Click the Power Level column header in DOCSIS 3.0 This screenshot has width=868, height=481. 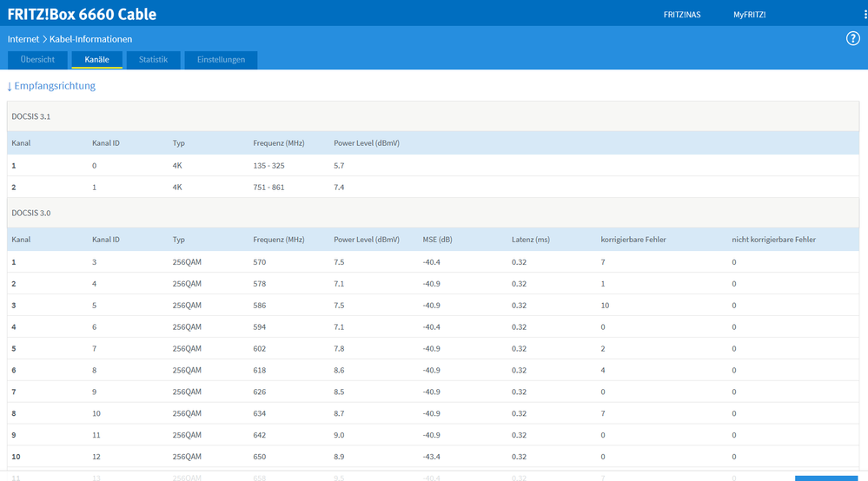[366, 240]
